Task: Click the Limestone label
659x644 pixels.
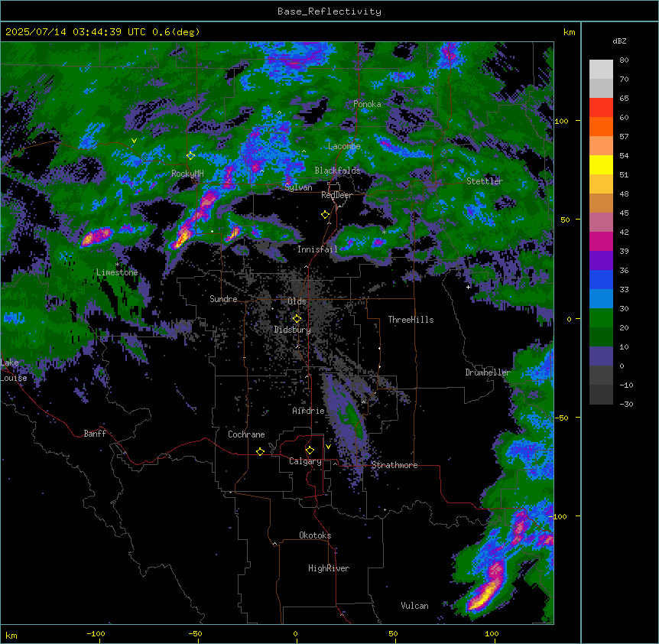Action: pyautogui.click(x=117, y=272)
